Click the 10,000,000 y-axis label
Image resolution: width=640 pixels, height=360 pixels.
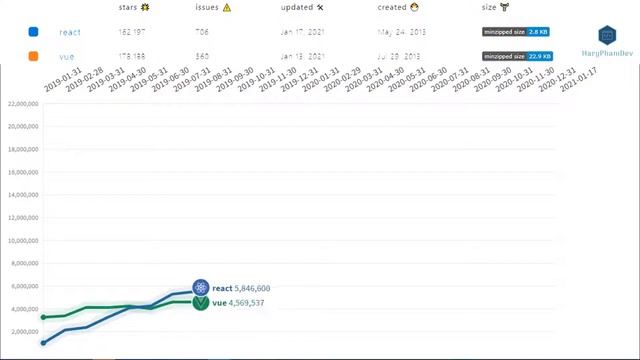(x=23, y=241)
